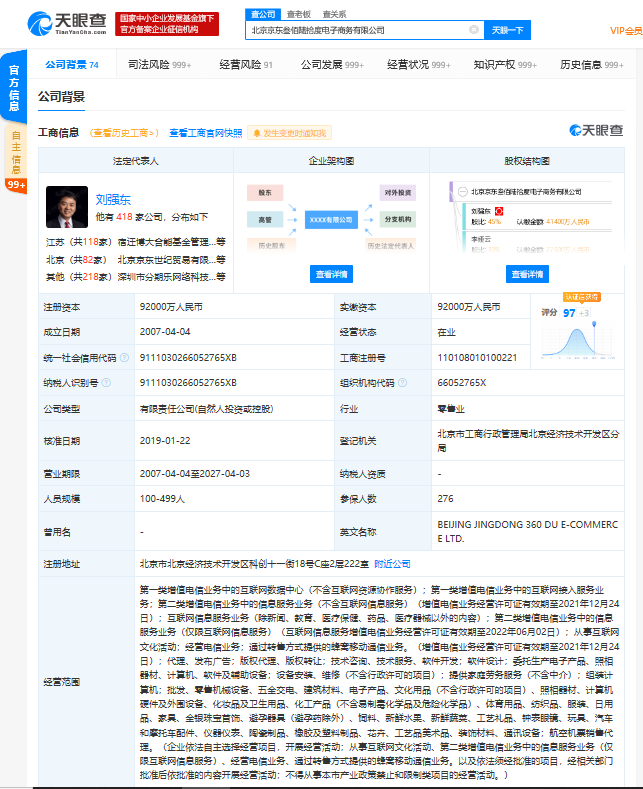This screenshot has height=789, width=643.
Task: Click the TianYanCha logo
Action: point(66,24)
